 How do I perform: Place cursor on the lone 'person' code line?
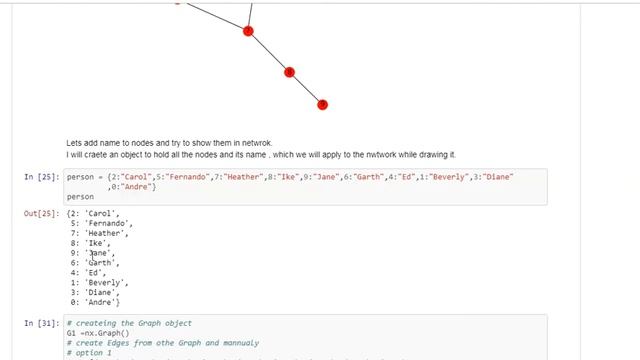[80, 197]
